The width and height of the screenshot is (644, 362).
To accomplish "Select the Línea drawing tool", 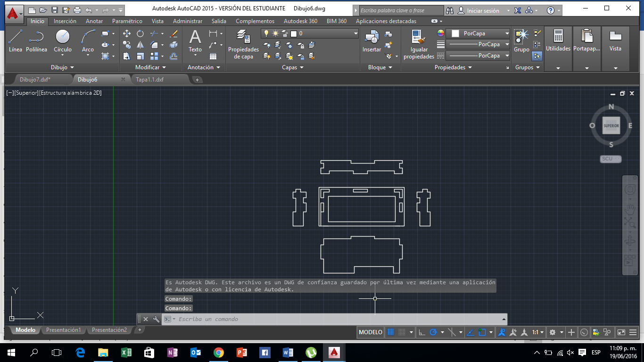I will 15,41.
